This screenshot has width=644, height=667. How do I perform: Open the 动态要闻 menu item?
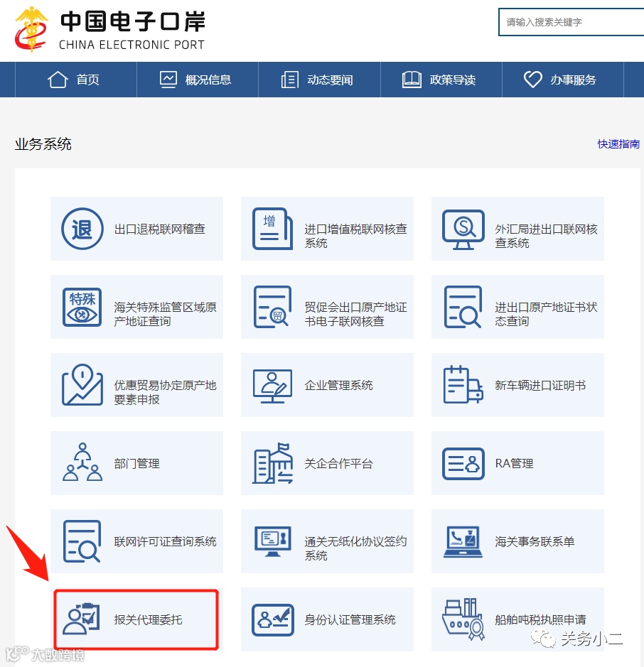coord(319,80)
